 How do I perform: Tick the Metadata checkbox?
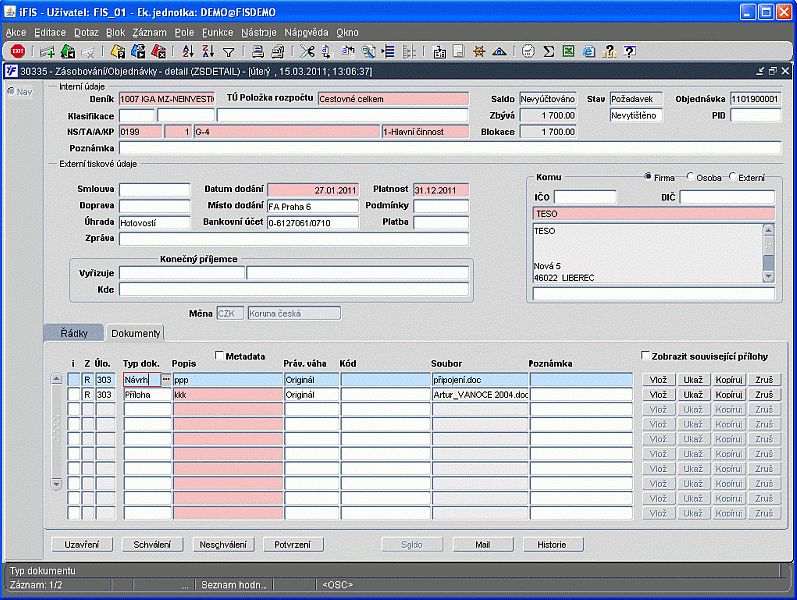220,355
